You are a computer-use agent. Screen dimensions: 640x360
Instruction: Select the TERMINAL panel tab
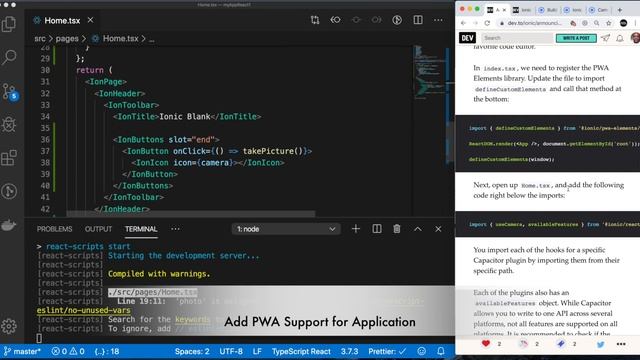pos(141,229)
